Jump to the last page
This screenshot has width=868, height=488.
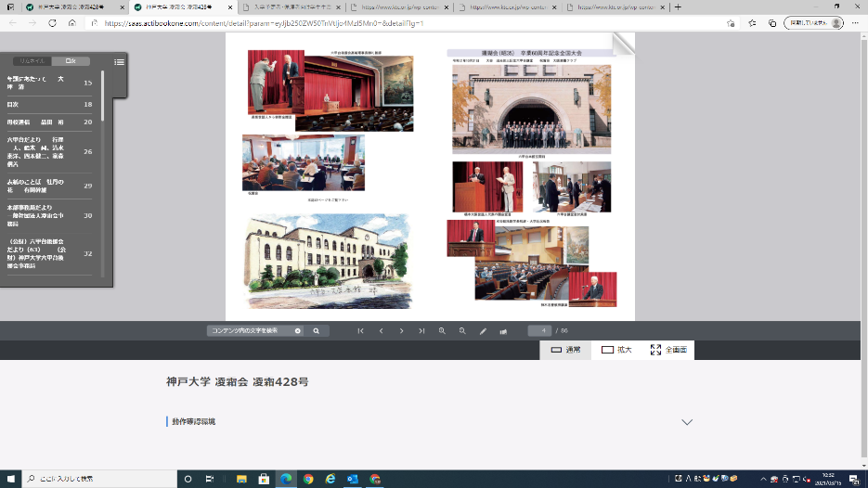click(x=421, y=331)
